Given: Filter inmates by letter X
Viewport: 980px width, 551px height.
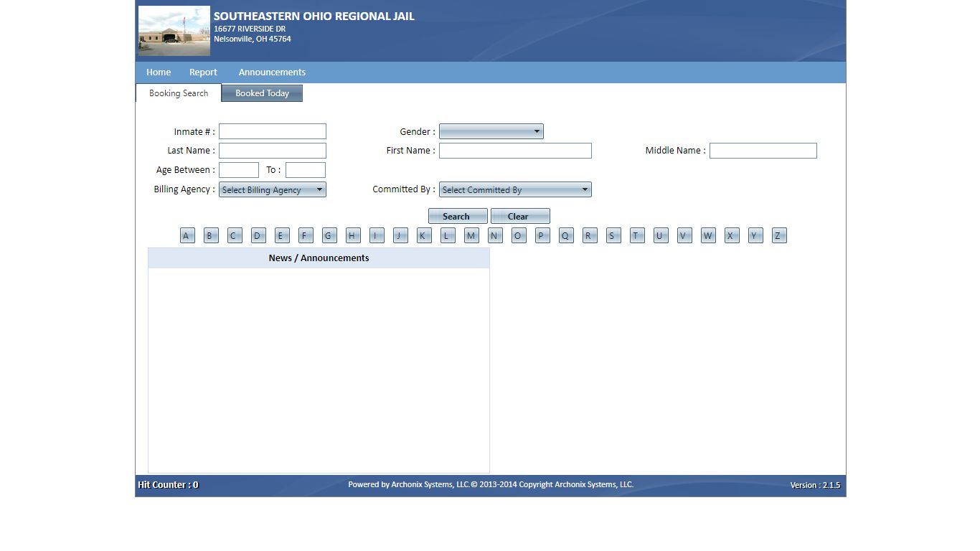Looking at the screenshot, I should 732,235.
